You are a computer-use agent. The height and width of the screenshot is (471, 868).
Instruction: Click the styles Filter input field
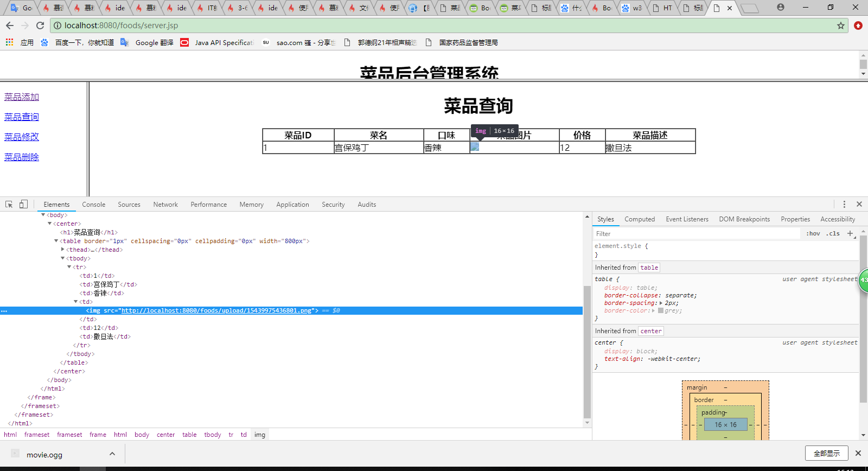coord(694,234)
